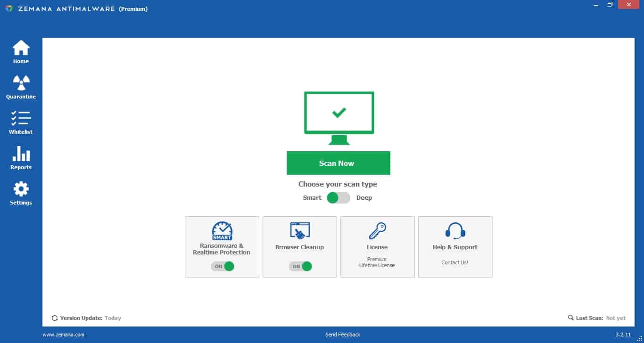
Task: Click the License title text
Action: [377, 247]
